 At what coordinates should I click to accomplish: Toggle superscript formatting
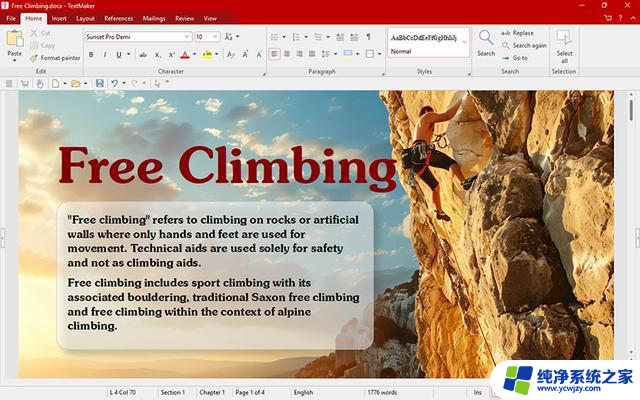(x=171, y=55)
